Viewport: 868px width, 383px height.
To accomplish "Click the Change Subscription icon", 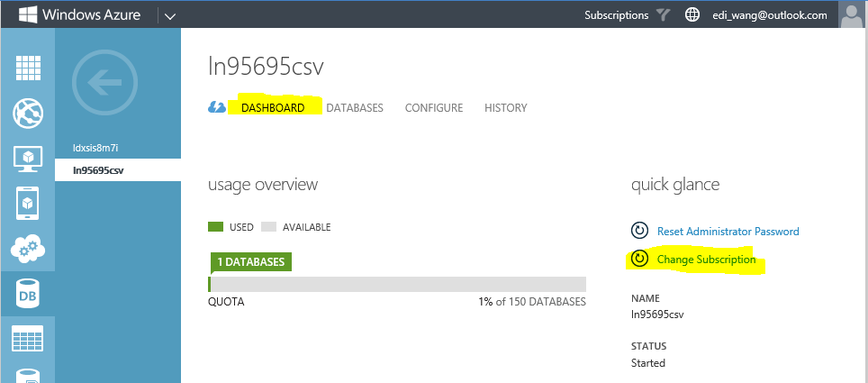I will 639,259.
